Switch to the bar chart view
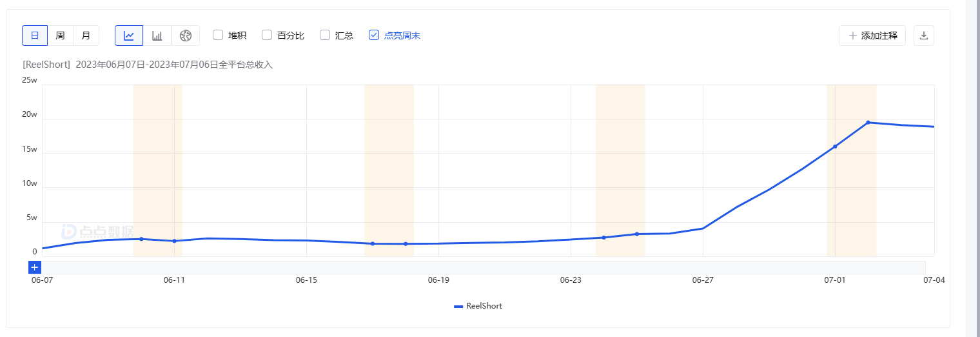Screen dimensions: 980x337 tap(157, 36)
